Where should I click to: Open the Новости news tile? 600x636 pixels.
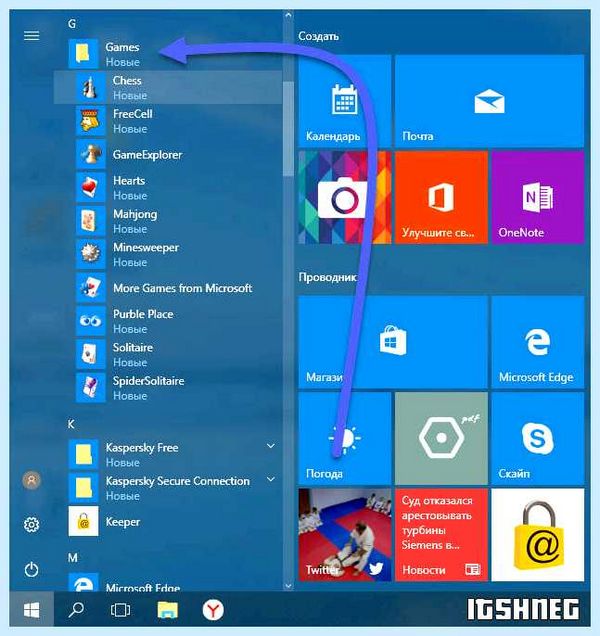[x=441, y=535]
